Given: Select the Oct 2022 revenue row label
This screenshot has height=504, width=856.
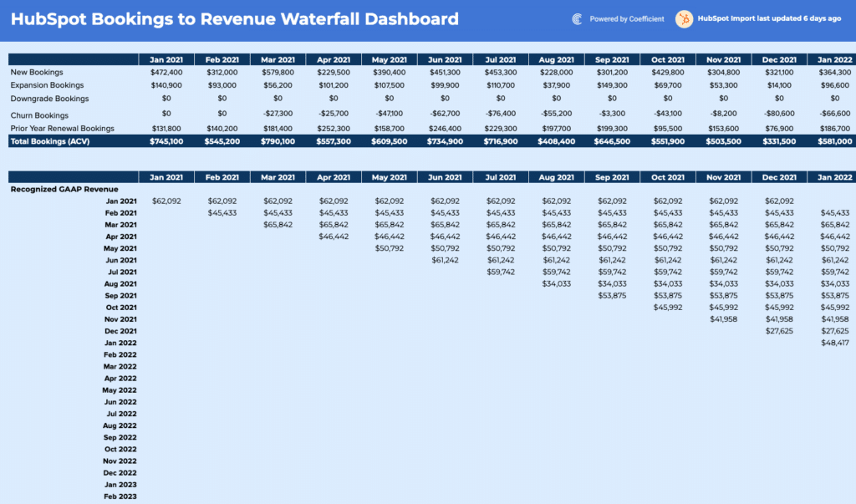Looking at the screenshot, I should 120,450.
